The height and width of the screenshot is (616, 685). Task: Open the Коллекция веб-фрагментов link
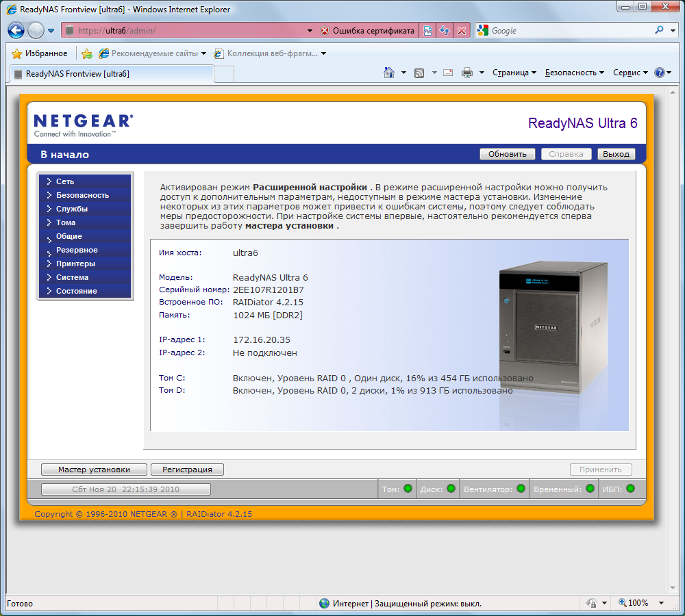pyautogui.click(x=269, y=53)
